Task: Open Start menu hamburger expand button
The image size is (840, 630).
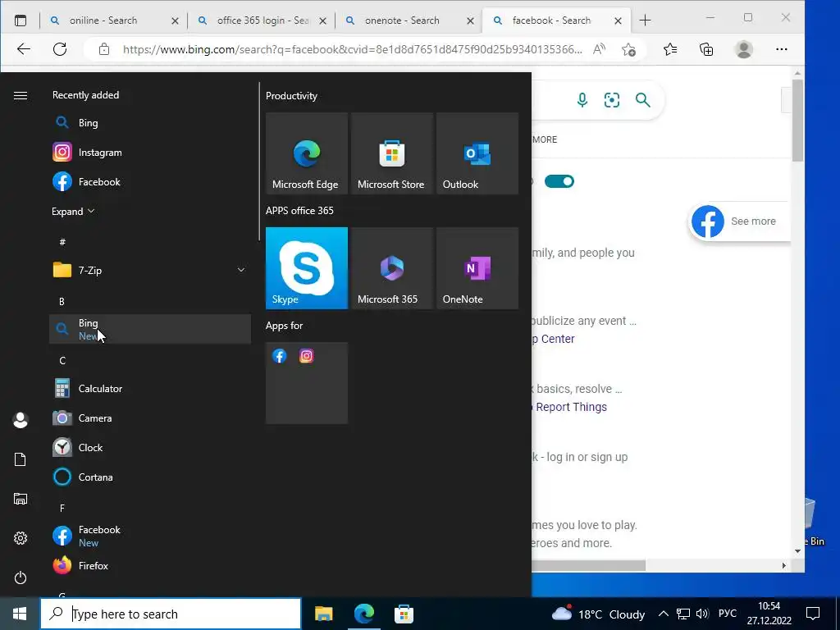Action: [x=21, y=95]
